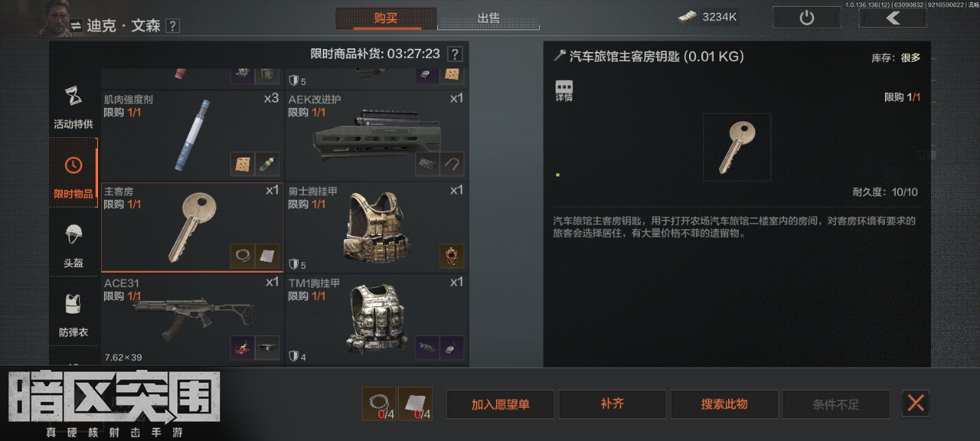The height and width of the screenshot is (441, 980).
Task: Click the large key preview image
Action: click(737, 147)
